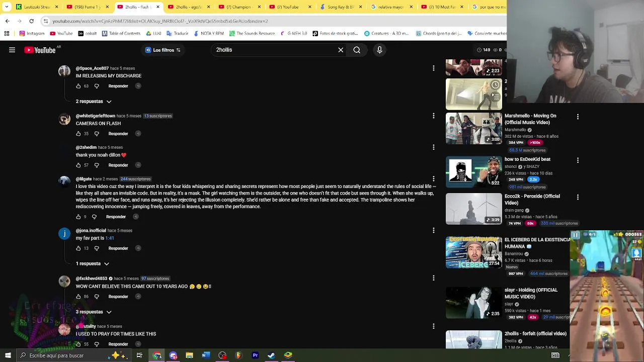The height and width of the screenshot is (362, 644).
Task: Open the Los filtros extension button
Action: (163, 50)
